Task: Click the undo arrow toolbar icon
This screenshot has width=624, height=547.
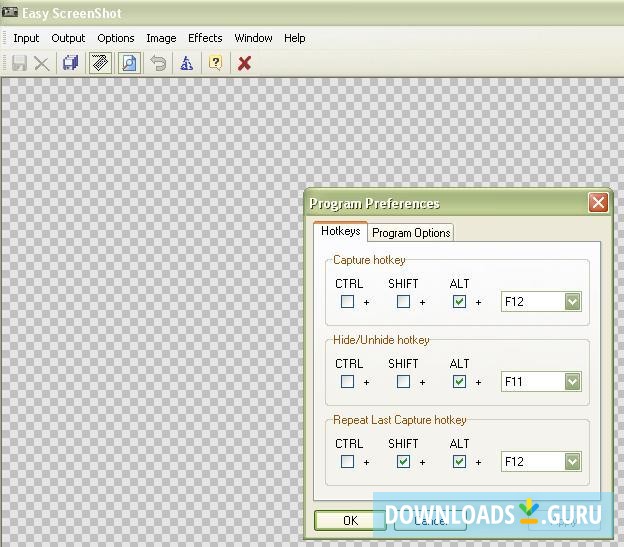Action: [158, 63]
